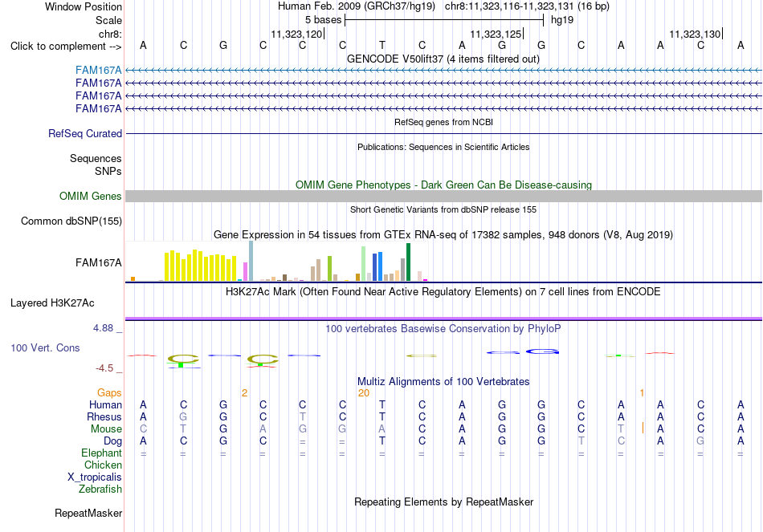763x532 pixels.
Task: Click the tallest dark green GTEx expression bar
Action: coord(408,262)
